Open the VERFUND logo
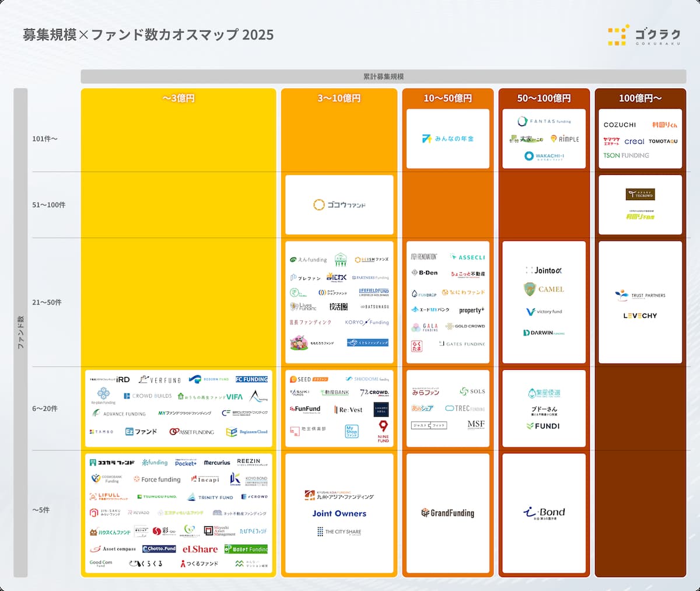The height and width of the screenshot is (591, 700). click(x=159, y=380)
